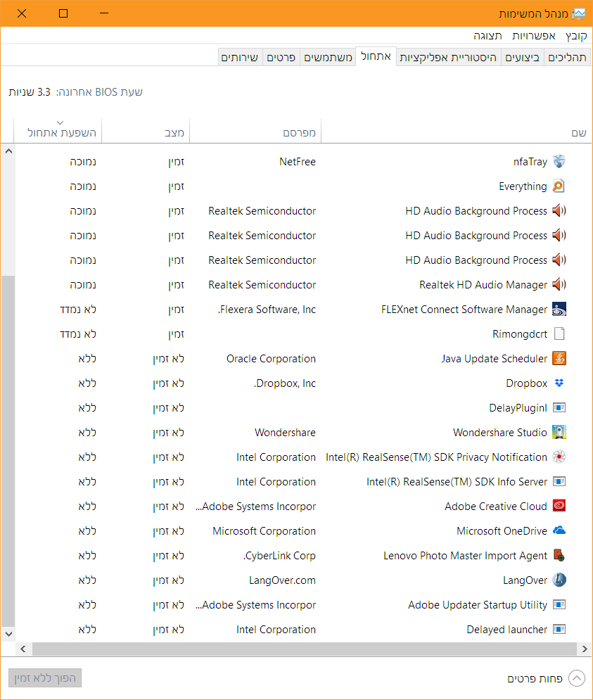Viewport: 593px width, 700px height.
Task: Switch to the שירותים services tab
Action: pos(240,57)
